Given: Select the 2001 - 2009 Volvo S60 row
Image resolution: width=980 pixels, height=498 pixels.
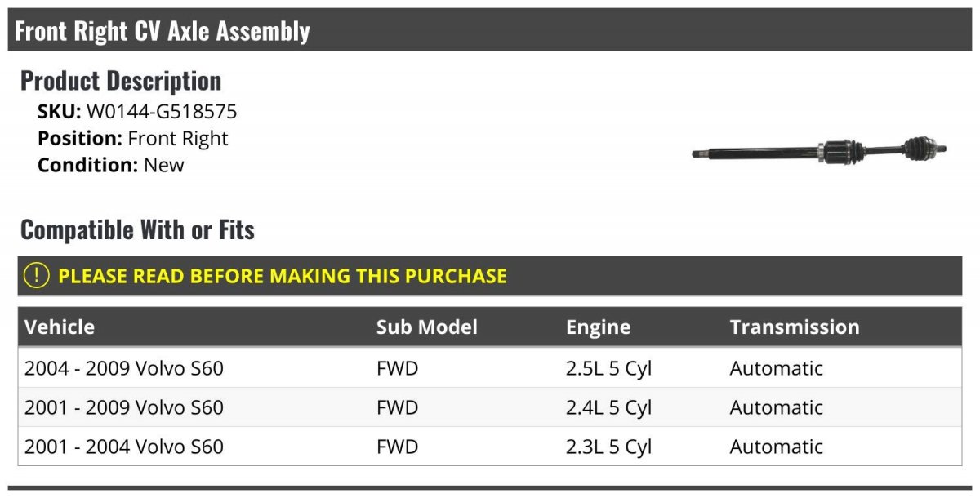Looking at the screenshot, I should point(124,407).
